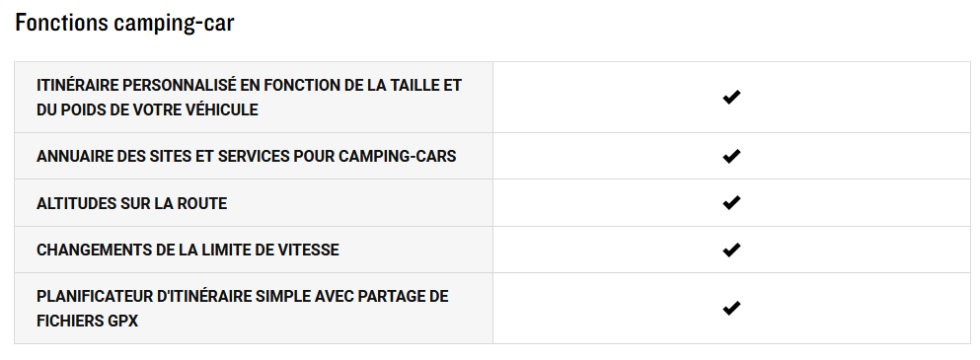Click the 'du poids de votre véhicule' line
The height and width of the screenshot is (360, 980).
point(147,109)
